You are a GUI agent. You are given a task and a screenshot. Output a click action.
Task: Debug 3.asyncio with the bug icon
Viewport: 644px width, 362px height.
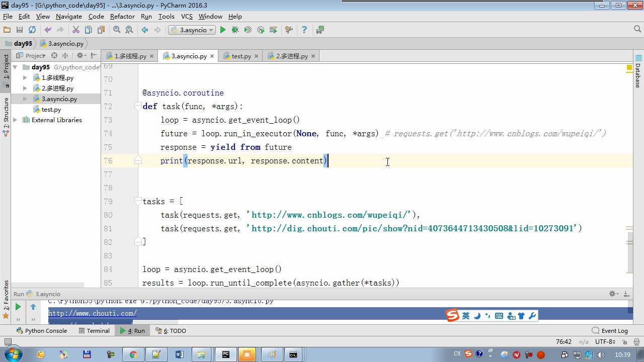coord(235,30)
